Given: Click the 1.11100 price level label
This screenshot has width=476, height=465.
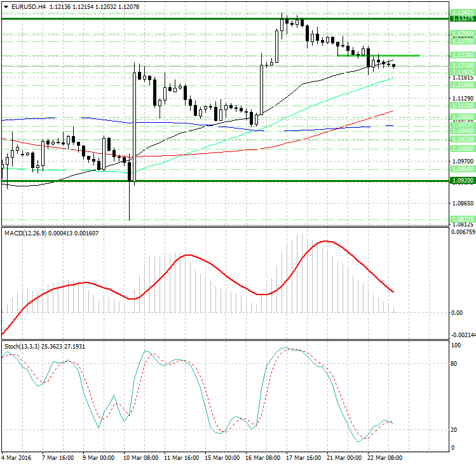Looking at the screenshot, I should coord(463,106).
